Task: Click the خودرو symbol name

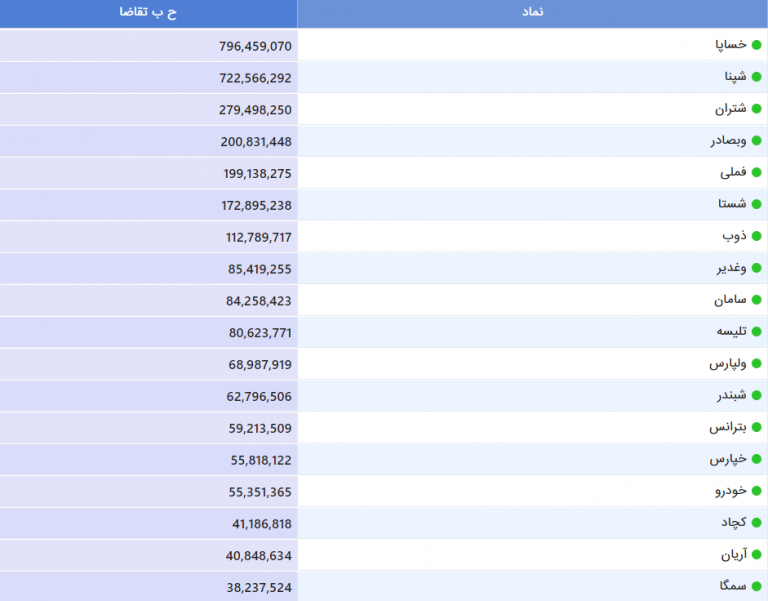Action: 731,491
